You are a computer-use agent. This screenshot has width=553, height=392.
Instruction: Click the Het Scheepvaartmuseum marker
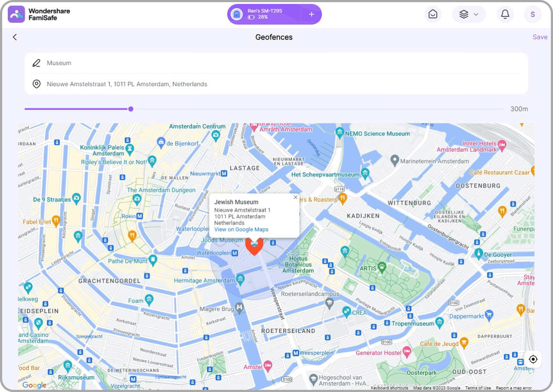(366, 174)
